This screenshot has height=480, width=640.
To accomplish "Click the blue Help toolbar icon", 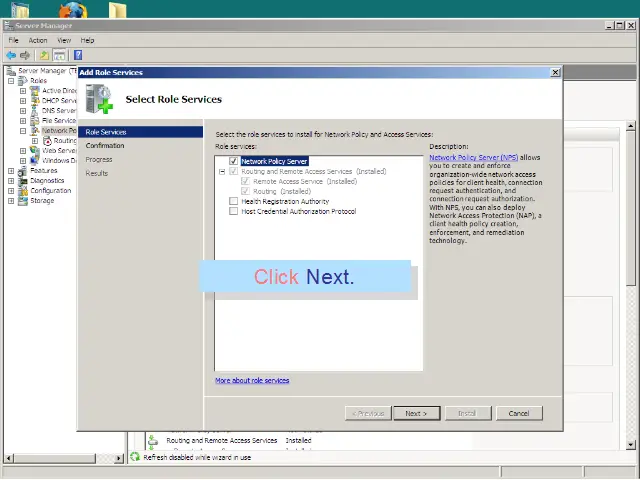I will (x=78, y=55).
